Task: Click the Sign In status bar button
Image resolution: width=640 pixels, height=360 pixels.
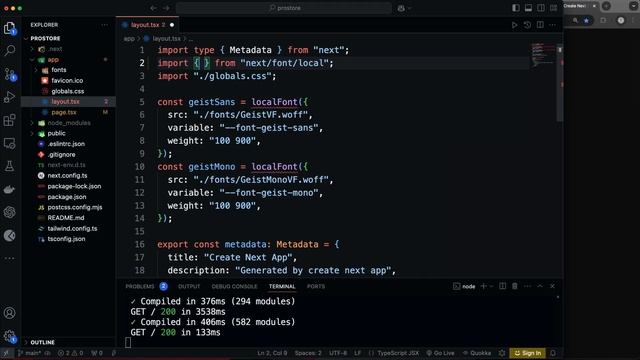Action: 527,353
